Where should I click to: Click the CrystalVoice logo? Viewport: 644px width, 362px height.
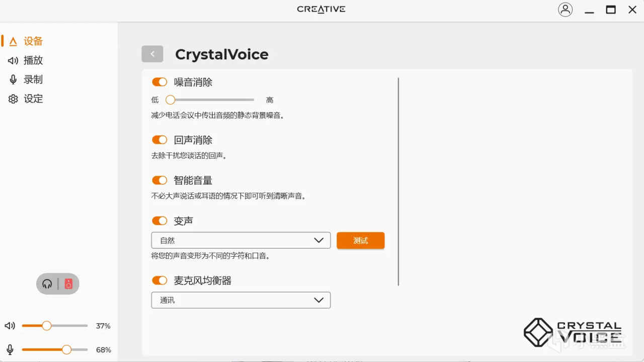click(x=572, y=332)
